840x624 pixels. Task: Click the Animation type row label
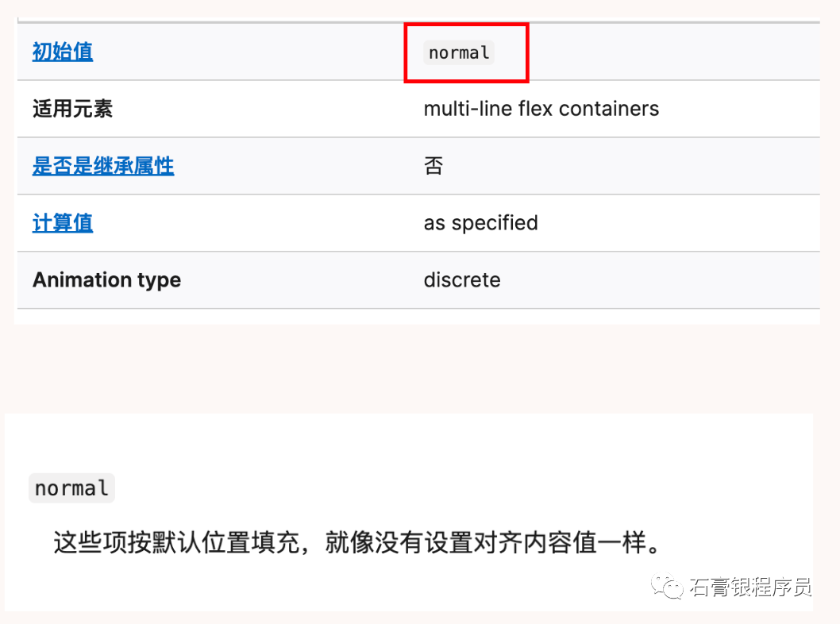(x=106, y=280)
